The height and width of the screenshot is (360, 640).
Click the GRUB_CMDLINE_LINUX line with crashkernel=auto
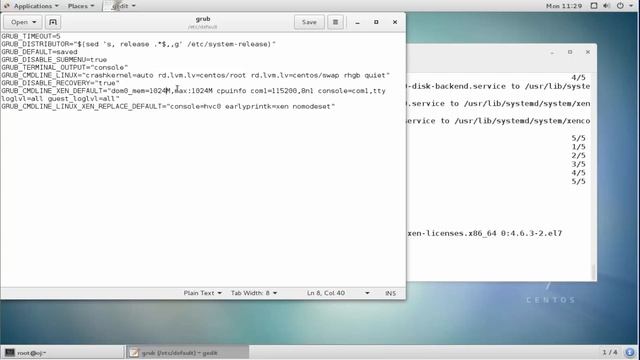196,75
